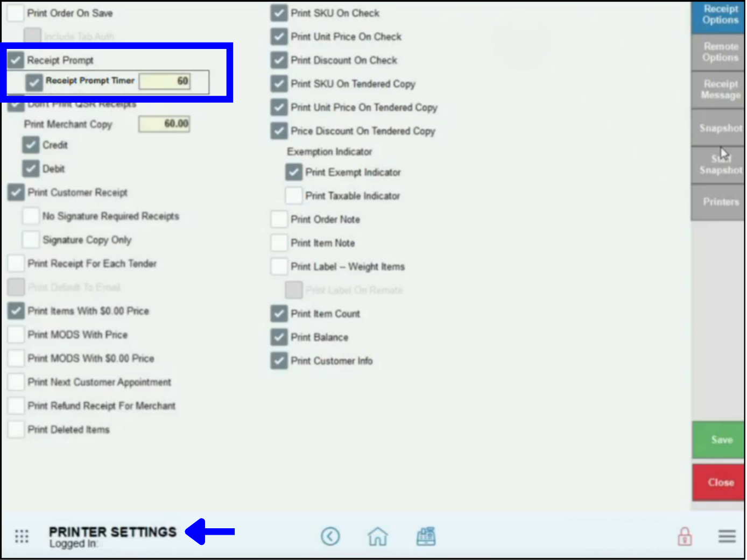Check Print MODS With $0.00 Price
Image resolution: width=747 pixels, height=560 pixels.
(16, 358)
